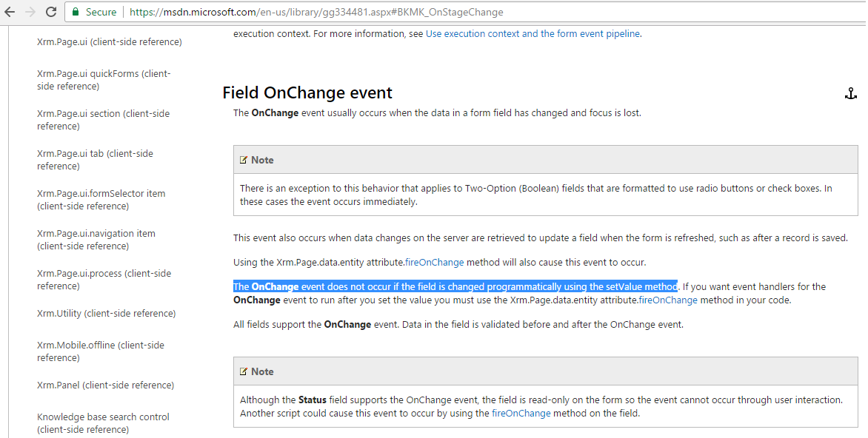Open Xrm.Page.ui.navigation item reference
This screenshot has width=868, height=438.
click(x=96, y=240)
